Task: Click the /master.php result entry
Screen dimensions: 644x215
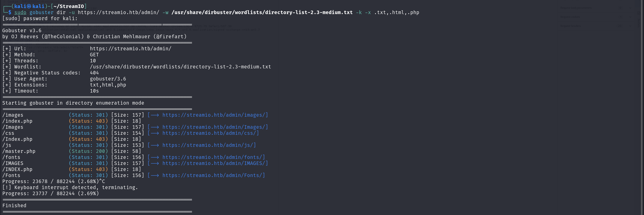Action: [19, 151]
